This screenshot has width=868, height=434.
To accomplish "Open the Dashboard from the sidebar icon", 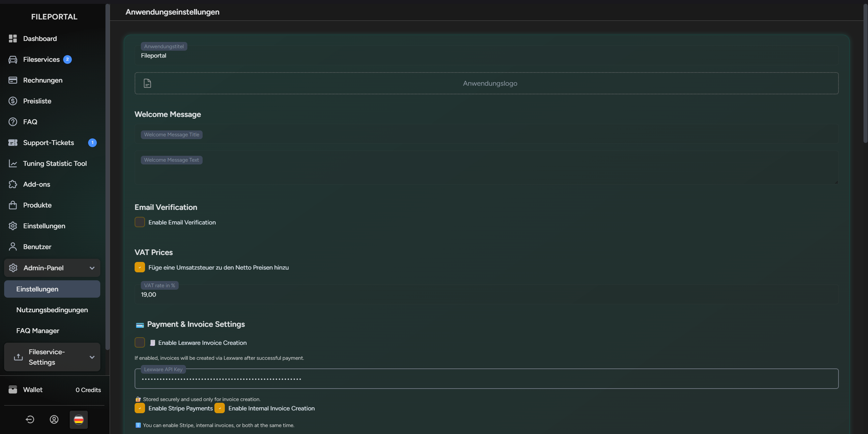I will [13, 38].
